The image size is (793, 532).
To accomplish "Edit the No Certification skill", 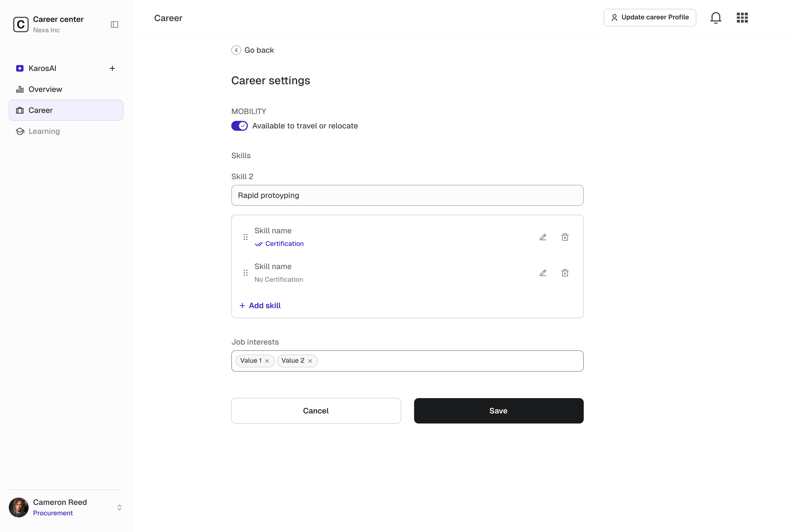I will (x=543, y=273).
